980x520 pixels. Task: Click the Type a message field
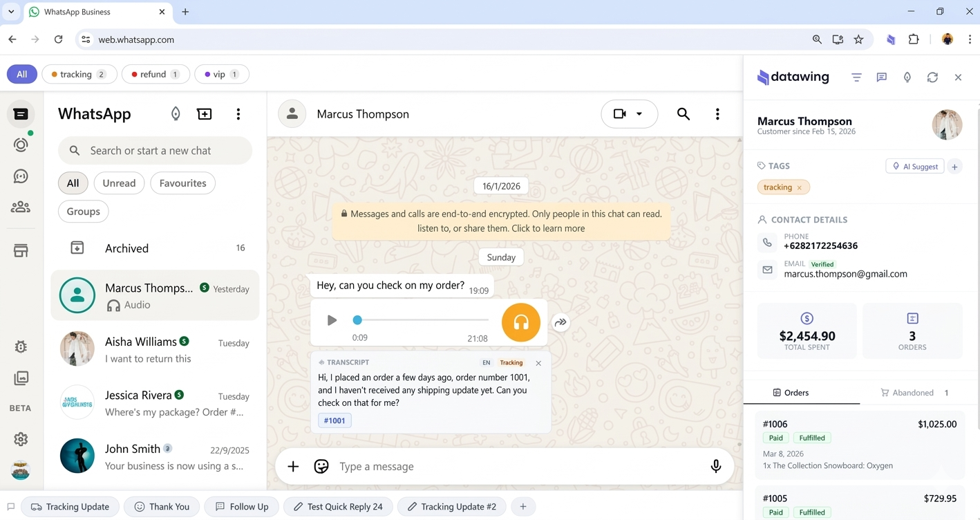(518, 467)
